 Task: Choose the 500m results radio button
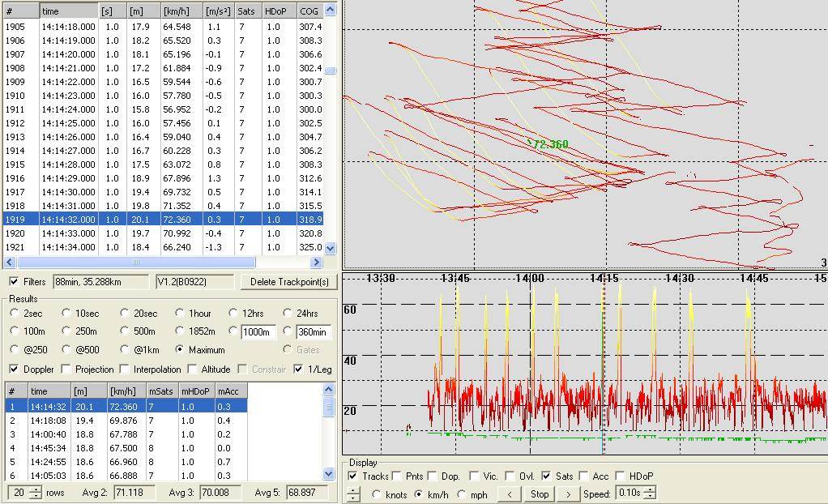tap(125, 331)
